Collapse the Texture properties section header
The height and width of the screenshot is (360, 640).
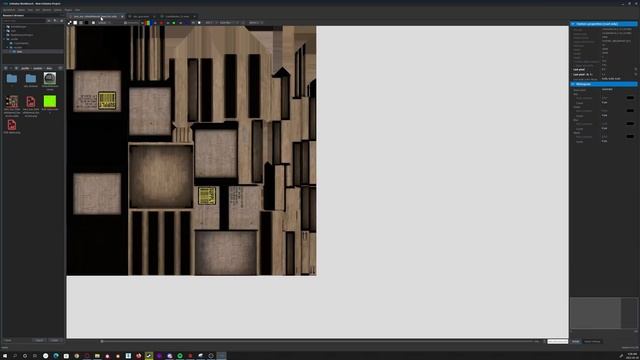click(x=603, y=24)
